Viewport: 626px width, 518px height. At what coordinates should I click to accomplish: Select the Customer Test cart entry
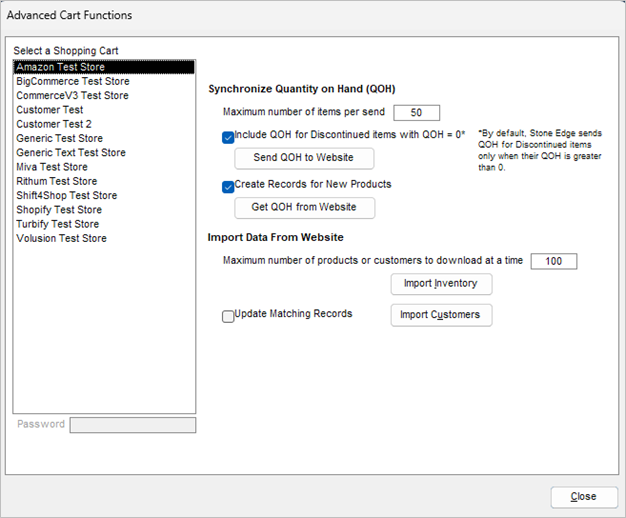tap(104, 110)
